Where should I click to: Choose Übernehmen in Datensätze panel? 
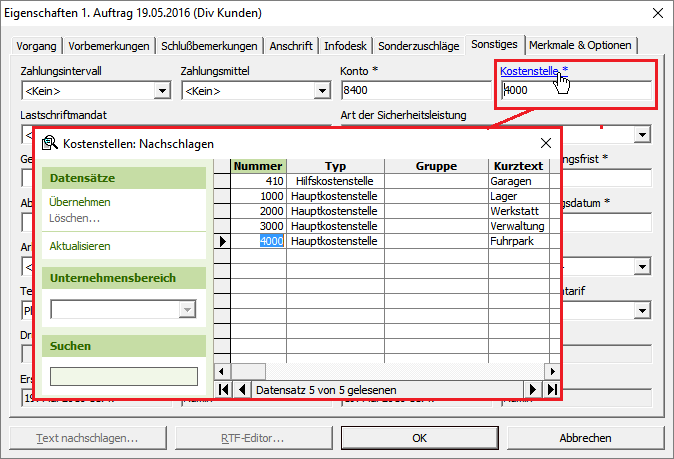coord(80,202)
